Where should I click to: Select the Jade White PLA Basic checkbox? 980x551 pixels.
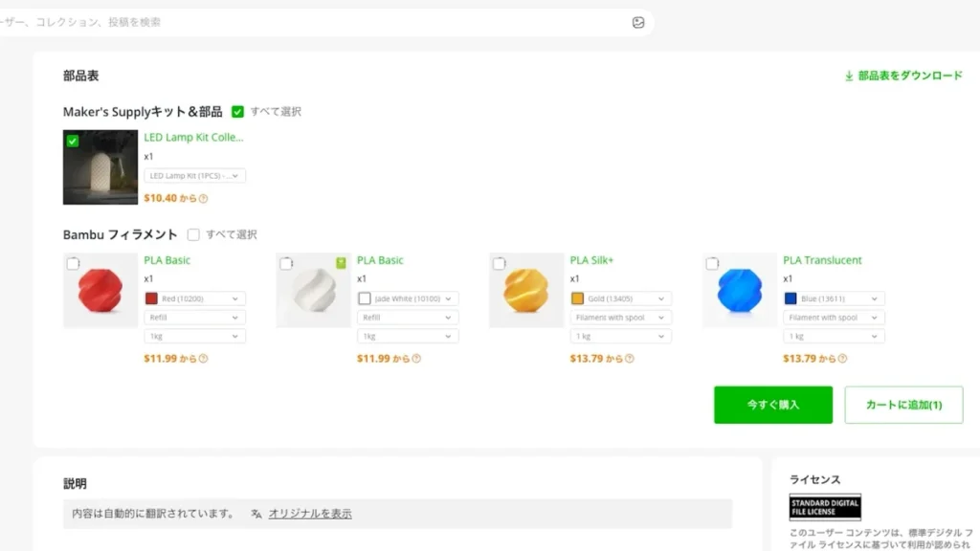click(x=286, y=264)
